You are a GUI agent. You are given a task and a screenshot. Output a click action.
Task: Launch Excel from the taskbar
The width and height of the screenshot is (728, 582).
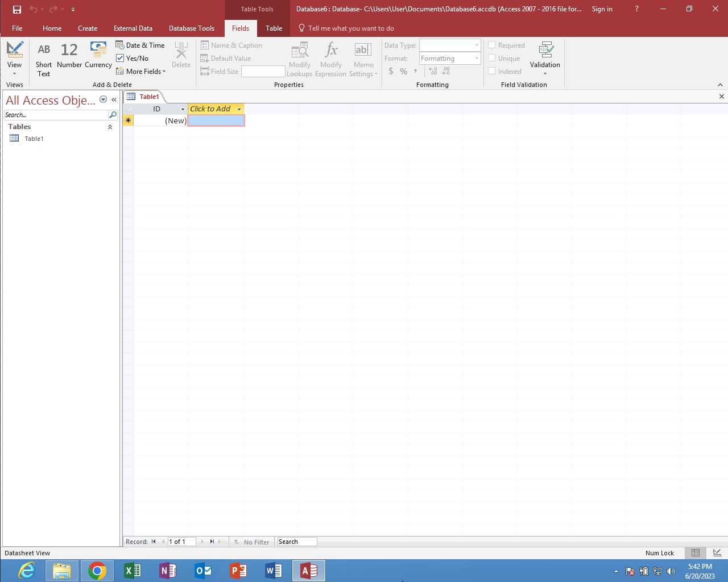[133, 570]
